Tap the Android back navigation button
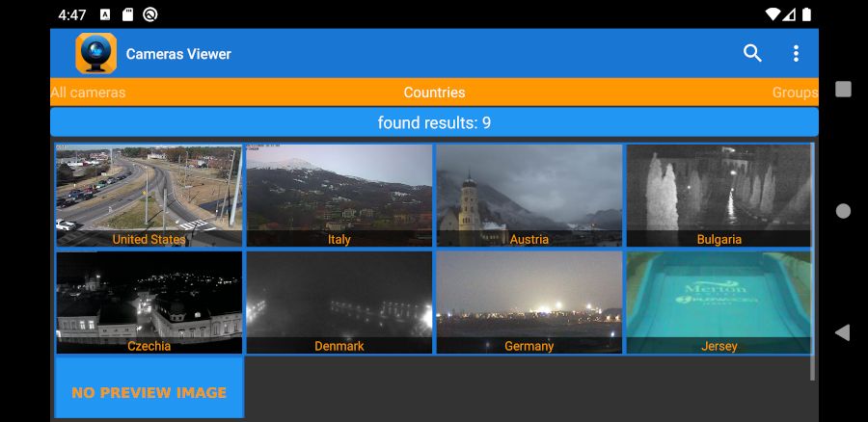 (843, 332)
